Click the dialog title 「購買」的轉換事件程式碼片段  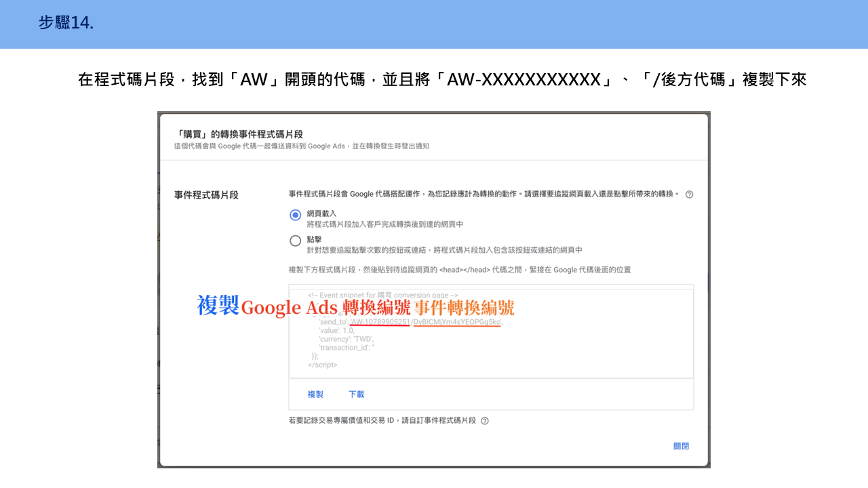tap(239, 134)
